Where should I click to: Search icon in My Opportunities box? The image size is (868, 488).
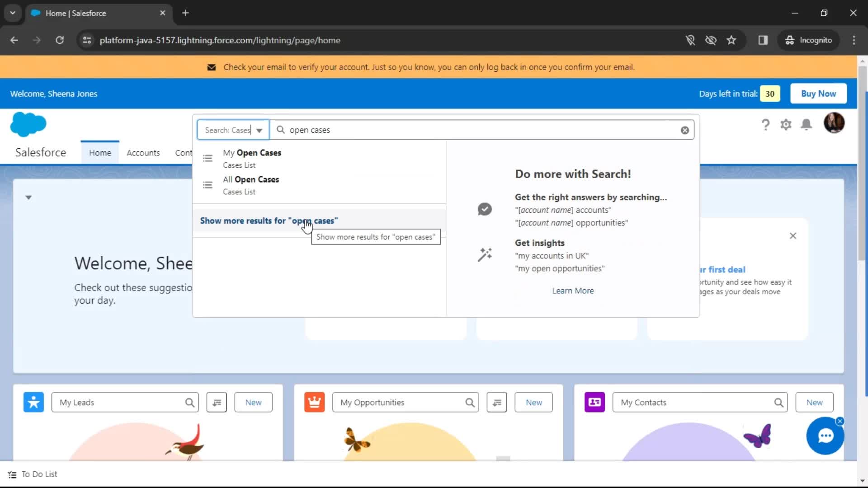tap(470, 402)
